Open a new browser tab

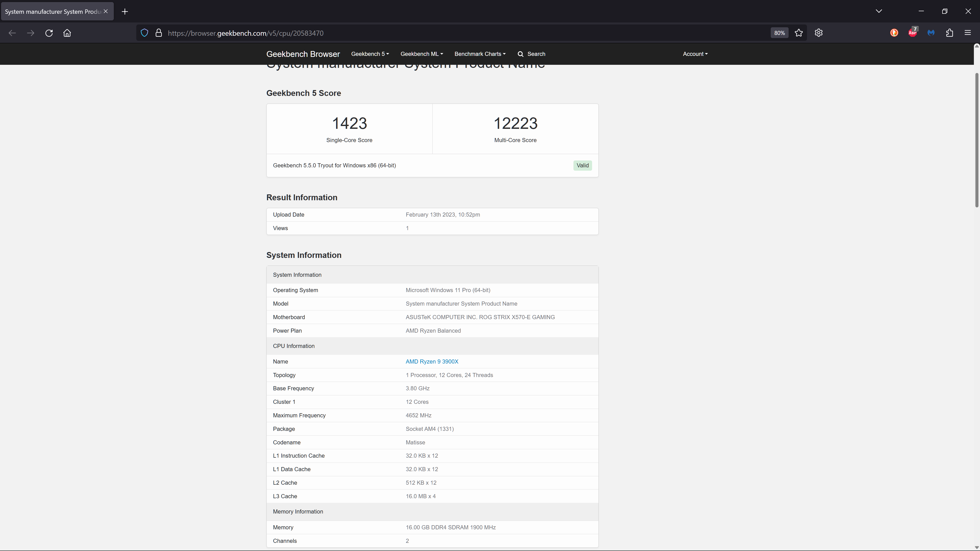pos(125,11)
